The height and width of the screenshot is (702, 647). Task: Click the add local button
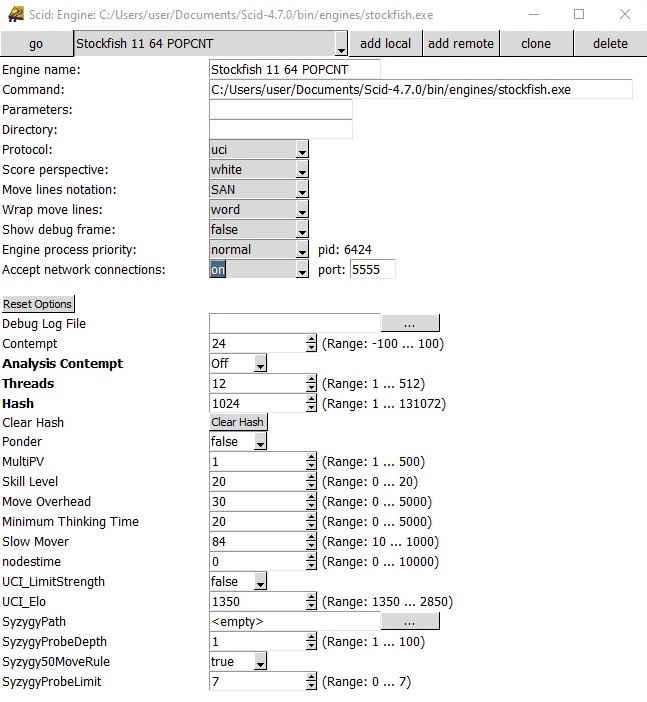point(385,43)
